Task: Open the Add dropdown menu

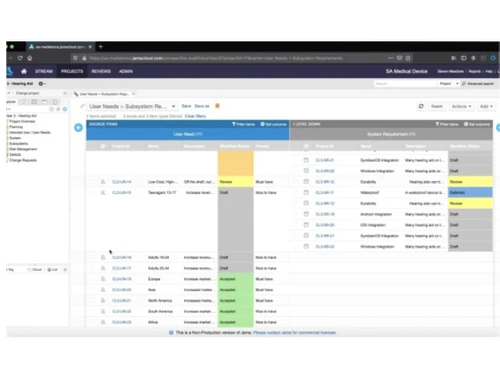Action: point(486,106)
